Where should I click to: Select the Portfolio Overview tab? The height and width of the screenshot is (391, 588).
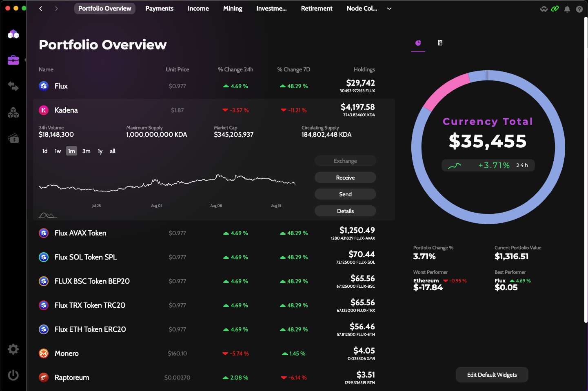pos(105,9)
